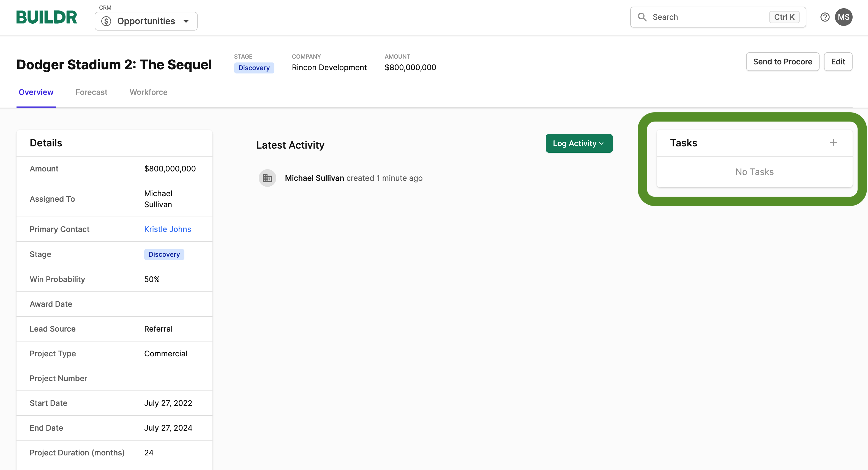Screen dimensions: 868x470
Task: Click the Discovery stage badge in header
Action: [x=254, y=68]
